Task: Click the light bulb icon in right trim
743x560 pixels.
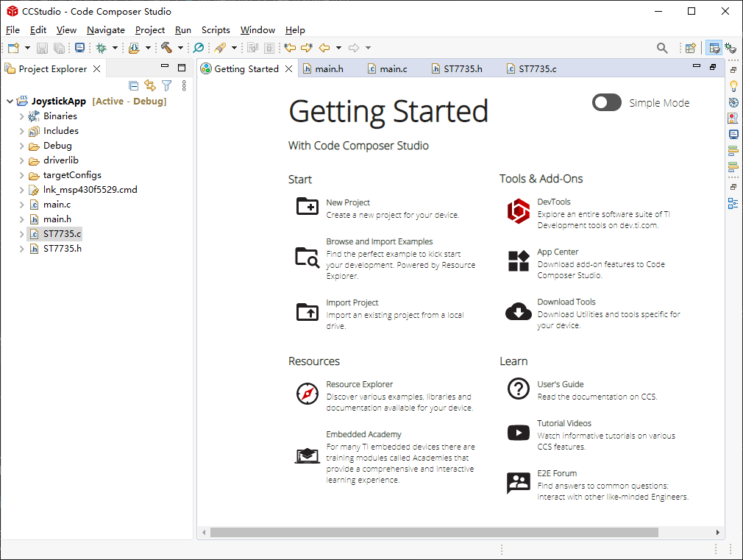Action: 733,86
